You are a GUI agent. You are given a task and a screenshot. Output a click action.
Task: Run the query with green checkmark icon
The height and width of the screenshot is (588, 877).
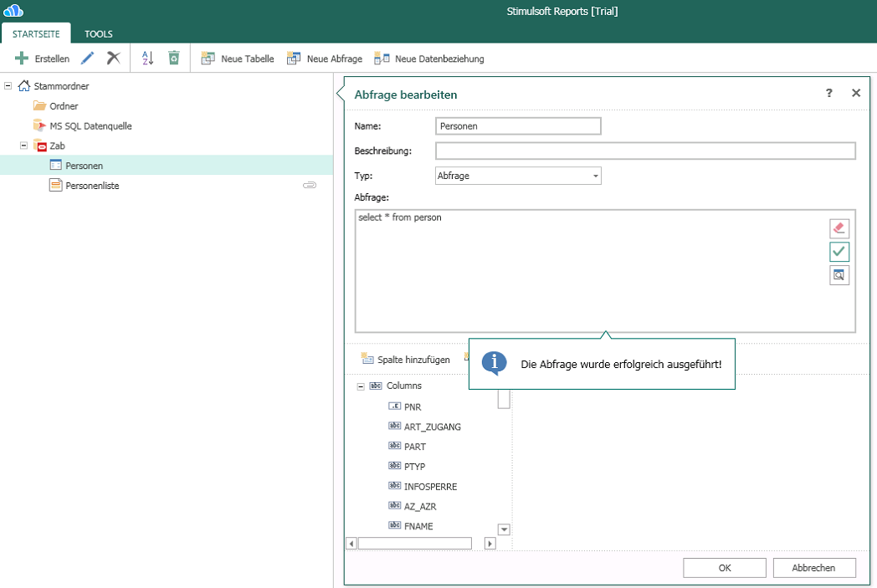tap(839, 252)
